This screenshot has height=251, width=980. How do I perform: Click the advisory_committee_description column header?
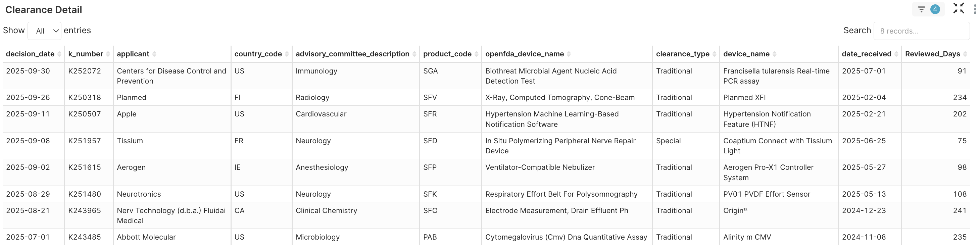coord(352,54)
